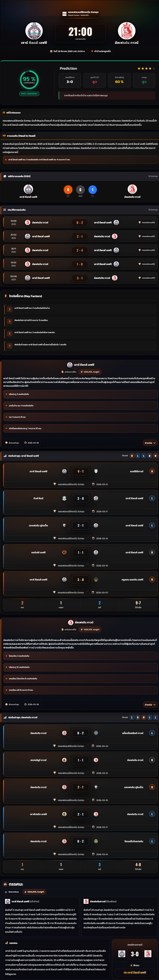Viewport: 159px width, 980px height.
Task: Click the home team crest in header
Action: click(34, 31)
